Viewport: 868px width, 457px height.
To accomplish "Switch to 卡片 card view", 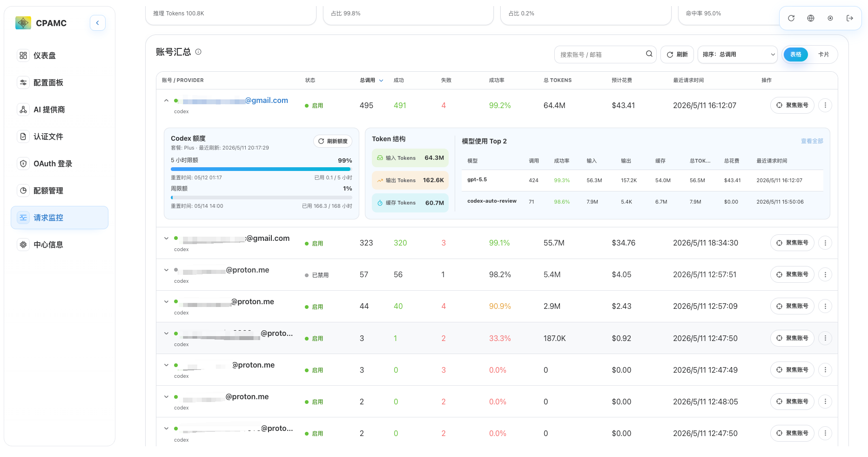I will [x=823, y=55].
